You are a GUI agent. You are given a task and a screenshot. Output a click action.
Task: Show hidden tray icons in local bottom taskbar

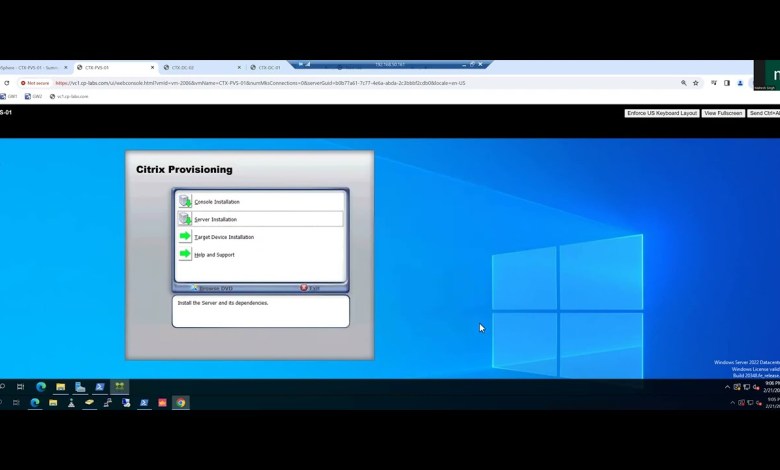732,403
